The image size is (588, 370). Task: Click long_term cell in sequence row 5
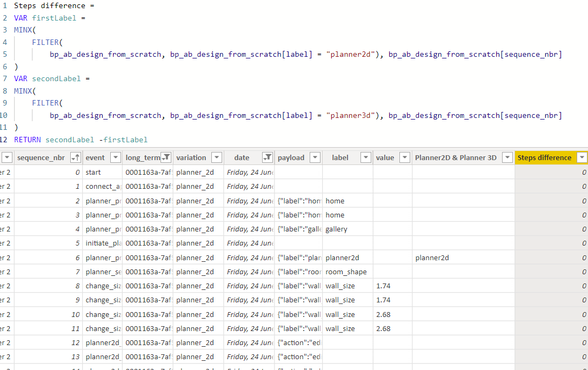(148, 243)
